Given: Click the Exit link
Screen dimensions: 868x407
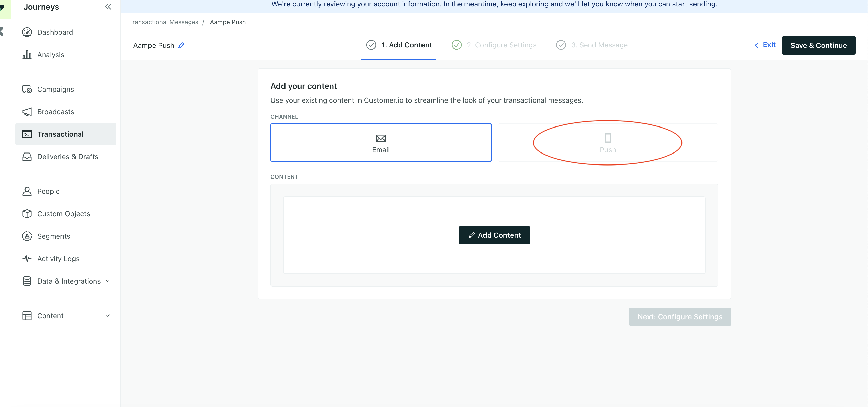Looking at the screenshot, I should 768,45.
